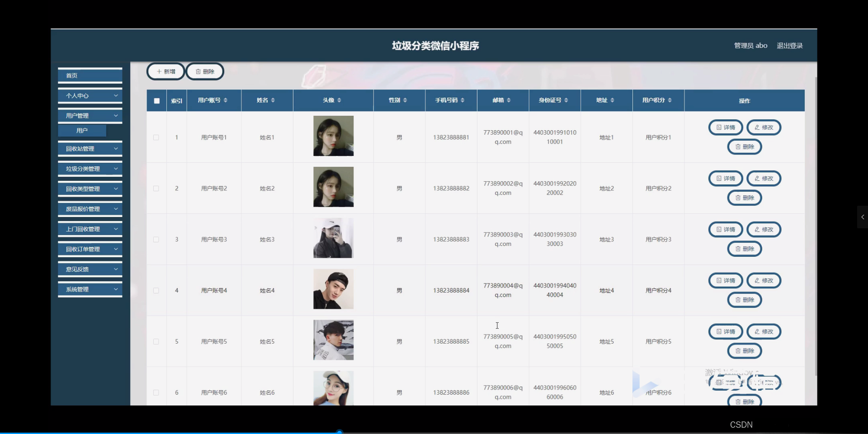Viewport: 868px width, 434px height.
Task: Click 退出登录 to log out
Action: coord(789,45)
